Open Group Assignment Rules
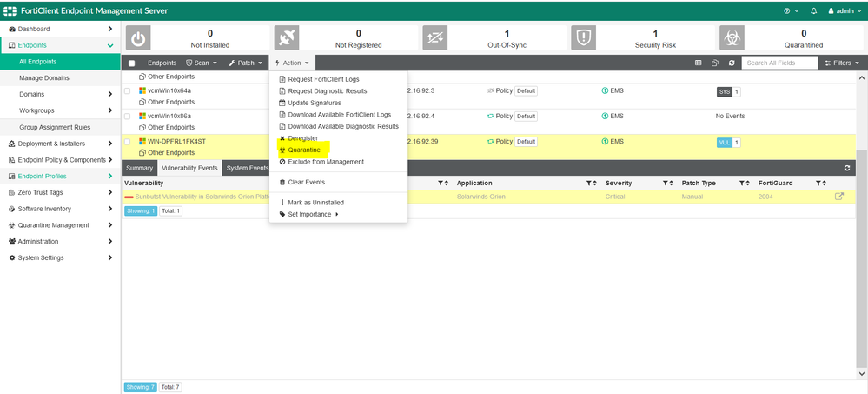Screen dimensions: 868x394 (60, 127)
